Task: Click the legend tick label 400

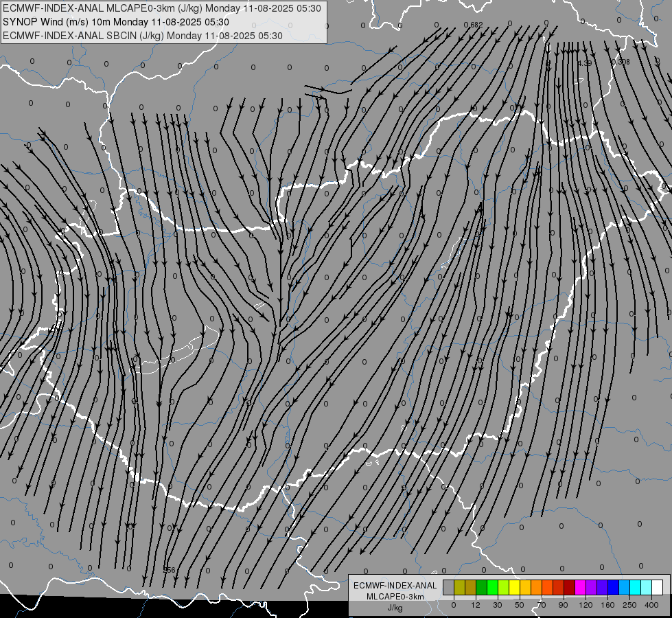Action: click(x=651, y=605)
